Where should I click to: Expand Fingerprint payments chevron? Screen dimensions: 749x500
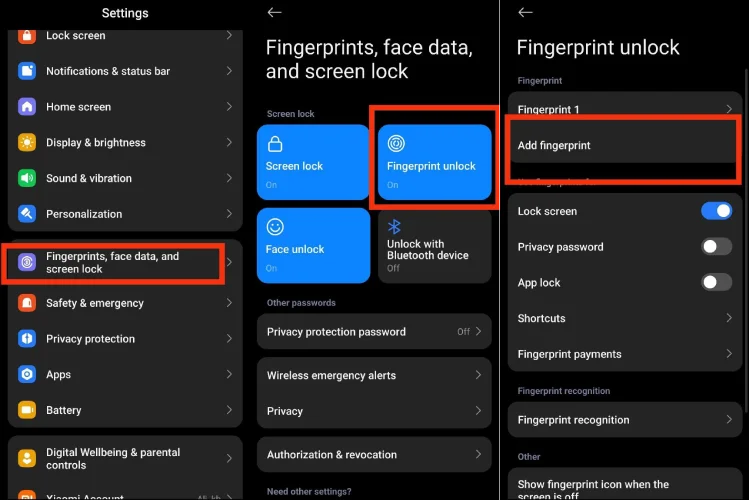(x=728, y=354)
